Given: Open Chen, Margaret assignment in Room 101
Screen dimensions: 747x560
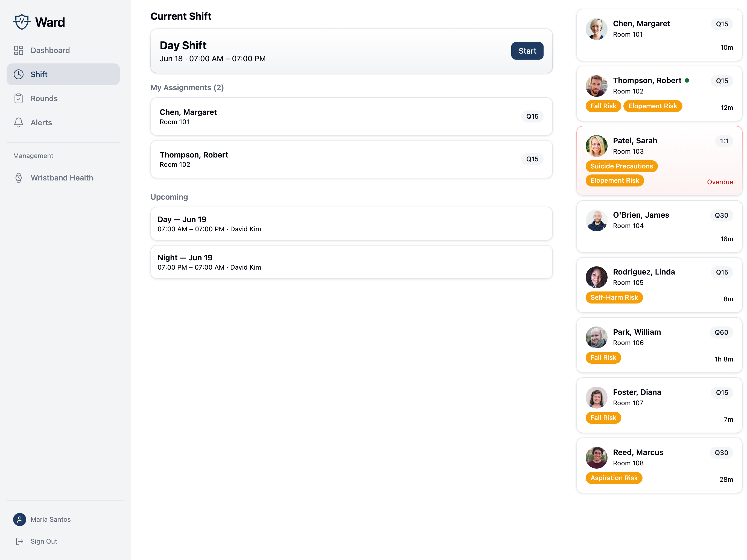Looking at the screenshot, I should [351, 116].
